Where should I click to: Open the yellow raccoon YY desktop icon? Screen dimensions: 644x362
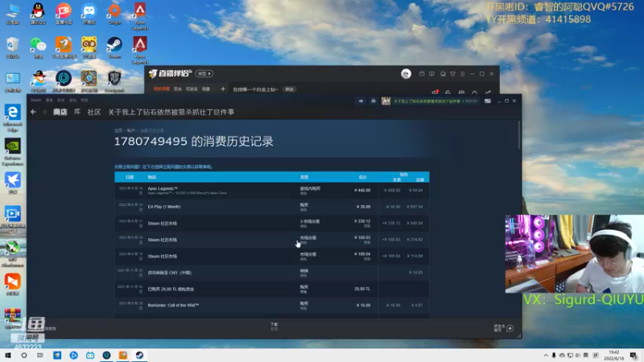click(x=89, y=46)
